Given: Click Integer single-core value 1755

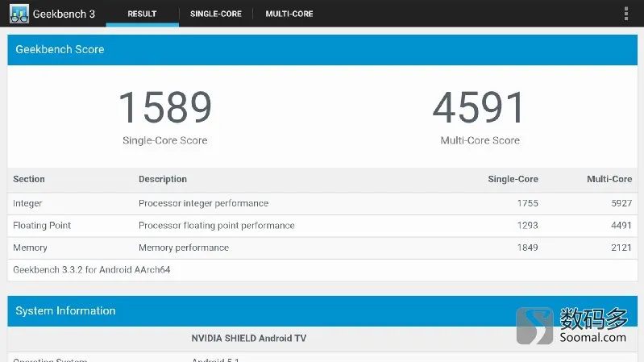Looking at the screenshot, I should point(527,203).
